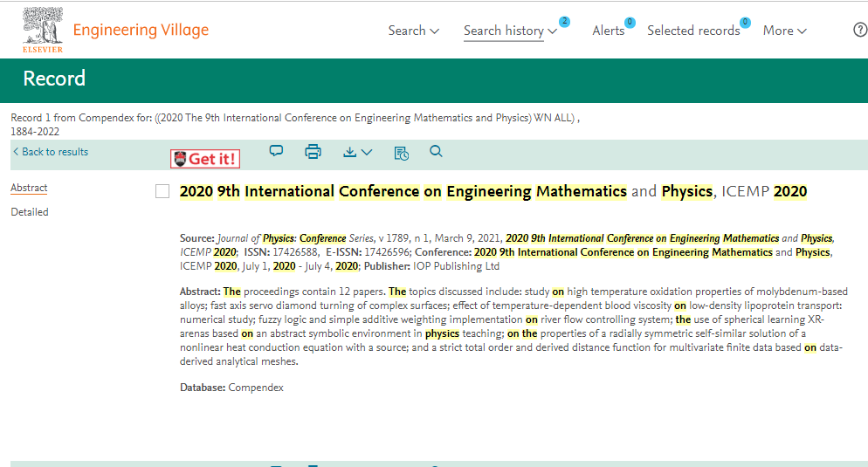The height and width of the screenshot is (467, 868).
Task: Click the document with clock icon
Action: coord(401,153)
